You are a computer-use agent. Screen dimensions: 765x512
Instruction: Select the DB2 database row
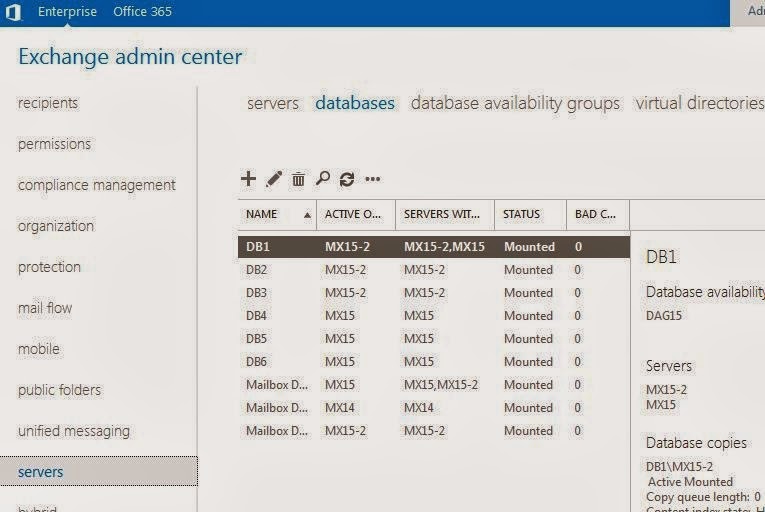point(256,270)
